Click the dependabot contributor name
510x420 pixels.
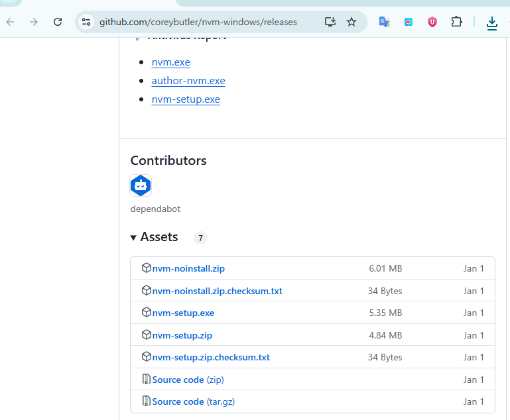[x=155, y=209]
